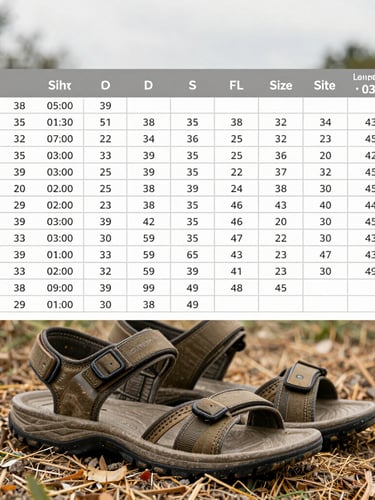Click the first-column 20 cell beside 02.00
Image resolution: width=375 pixels, height=500 pixels.
pos(19,188)
